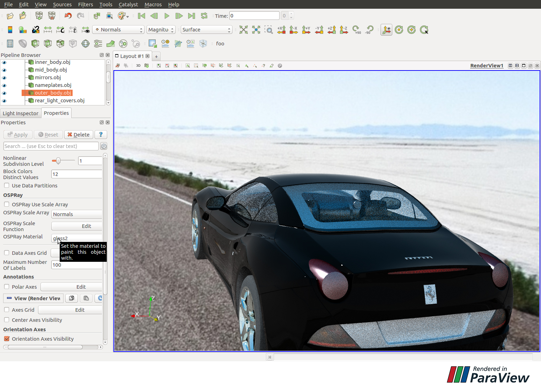Open the Surface representation dropdown
This screenshot has height=392, width=541.
click(206, 30)
